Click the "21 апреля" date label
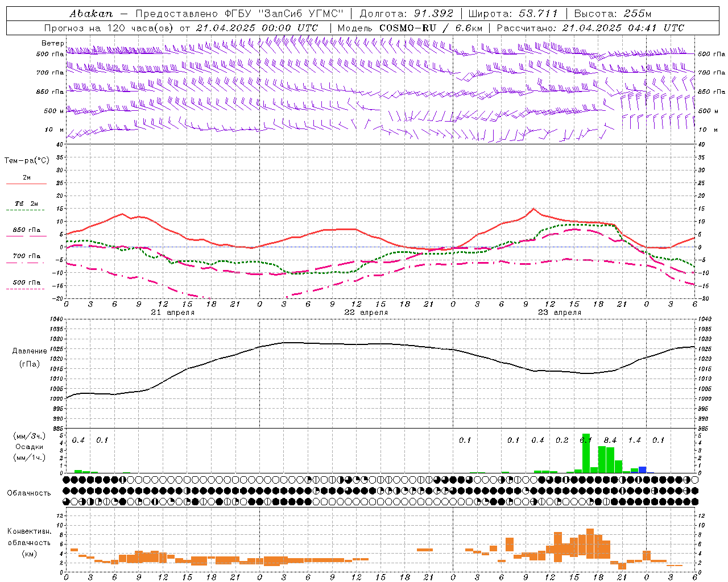This screenshot has height=582, width=728. (172, 313)
